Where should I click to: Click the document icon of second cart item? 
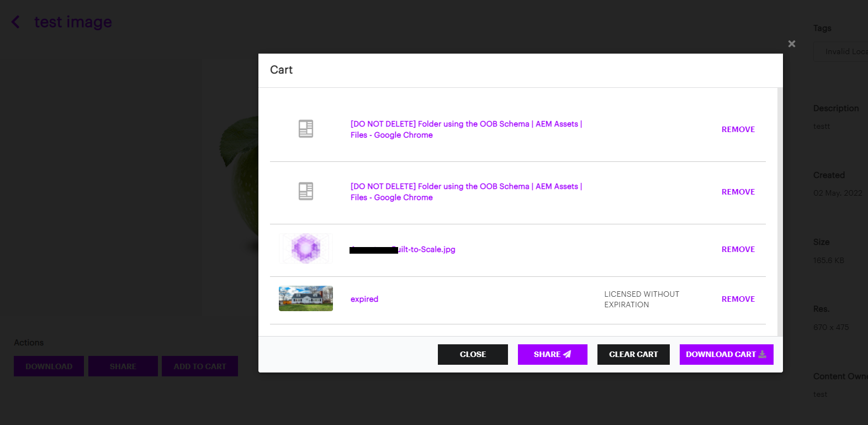(x=305, y=191)
